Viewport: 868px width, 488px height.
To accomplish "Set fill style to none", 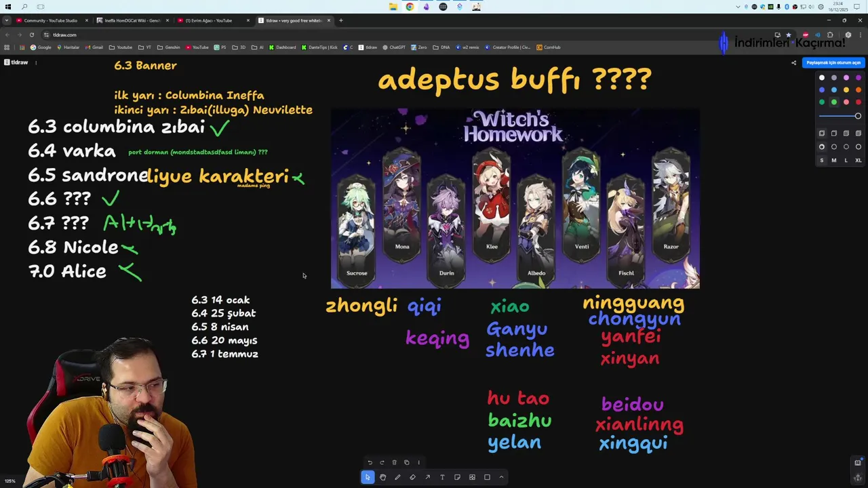I will [822, 134].
